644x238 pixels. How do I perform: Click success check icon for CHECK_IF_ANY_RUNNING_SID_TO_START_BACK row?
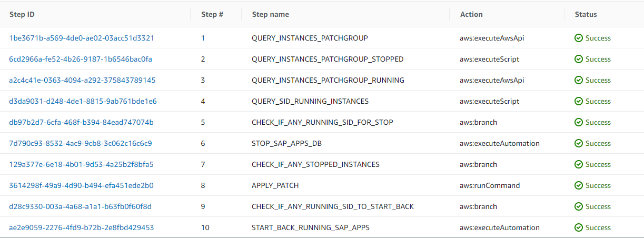579,206
